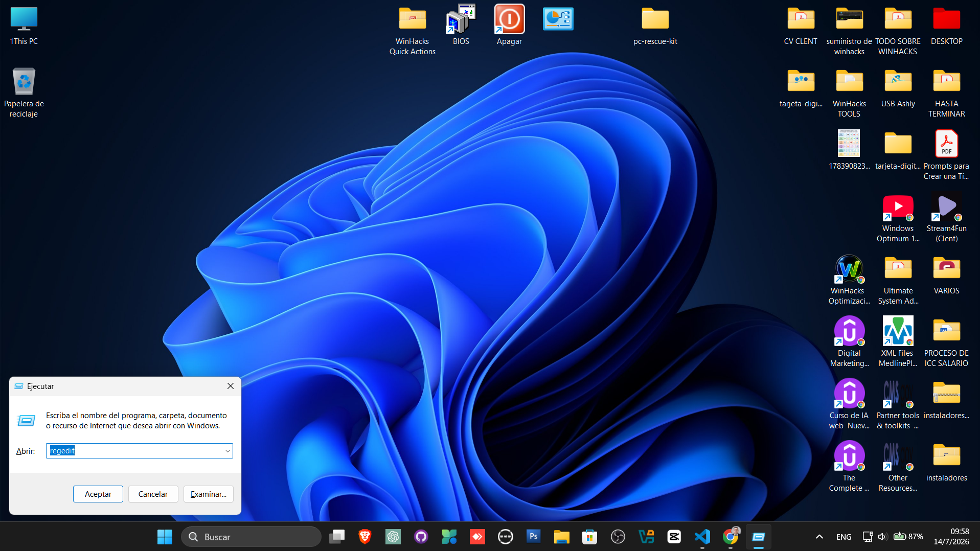
Task: Open Visual Studio Code from the taskbar
Action: pos(702,537)
